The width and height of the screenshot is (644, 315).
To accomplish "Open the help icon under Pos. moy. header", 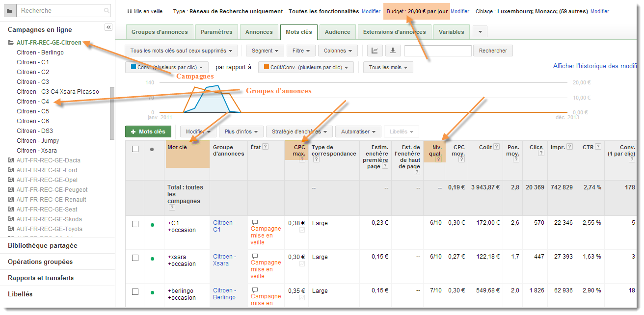I will click(x=516, y=159).
